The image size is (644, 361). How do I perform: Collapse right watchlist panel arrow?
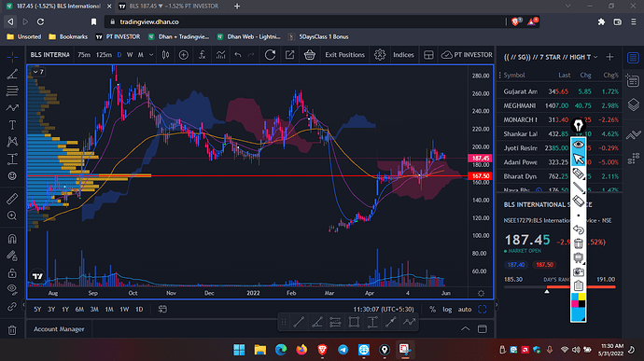497,305
